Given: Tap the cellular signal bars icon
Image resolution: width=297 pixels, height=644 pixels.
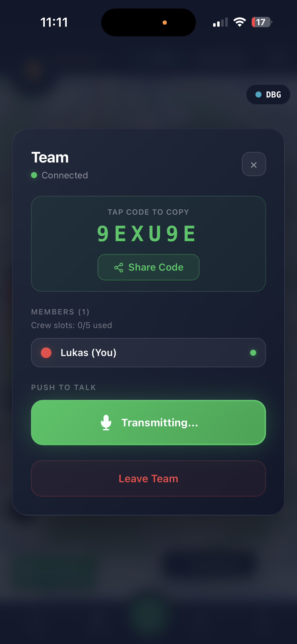Looking at the screenshot, I should click(x=220, y=22).
